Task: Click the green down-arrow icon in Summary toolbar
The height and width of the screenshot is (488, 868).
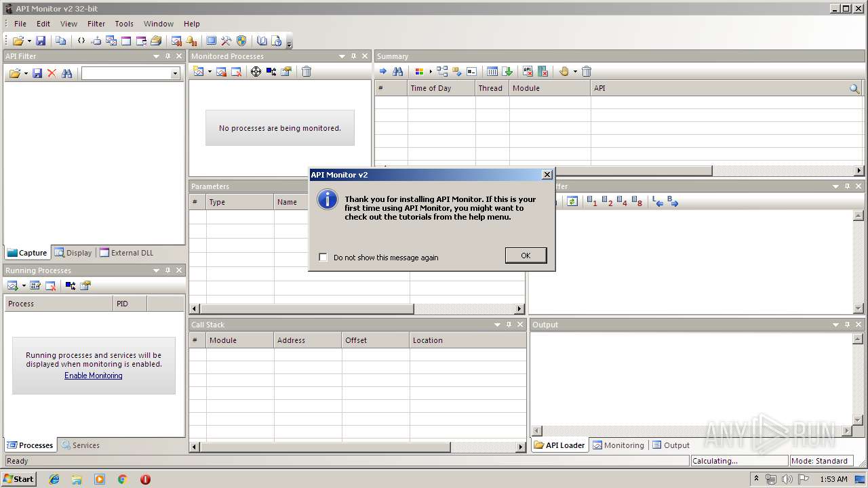Action: point(507,71)
